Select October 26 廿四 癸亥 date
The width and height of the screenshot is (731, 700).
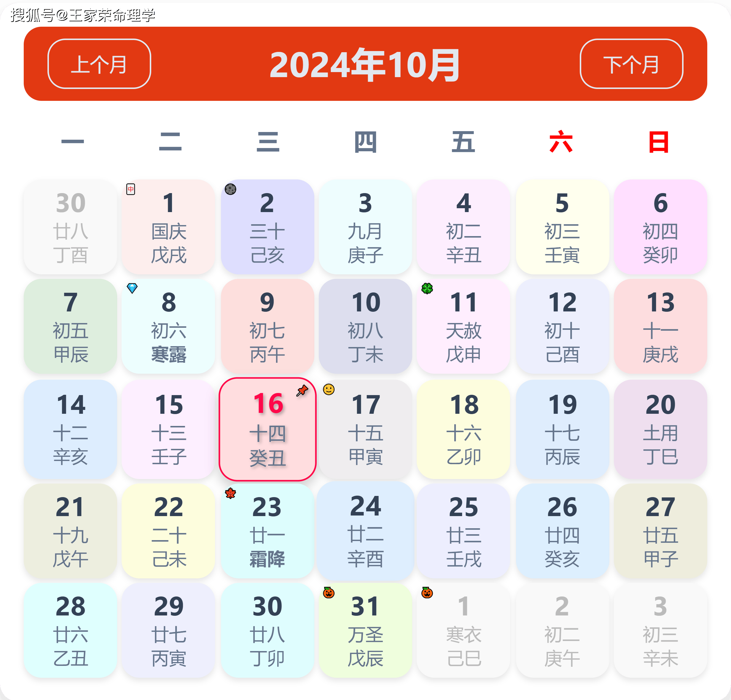point(563,531)
